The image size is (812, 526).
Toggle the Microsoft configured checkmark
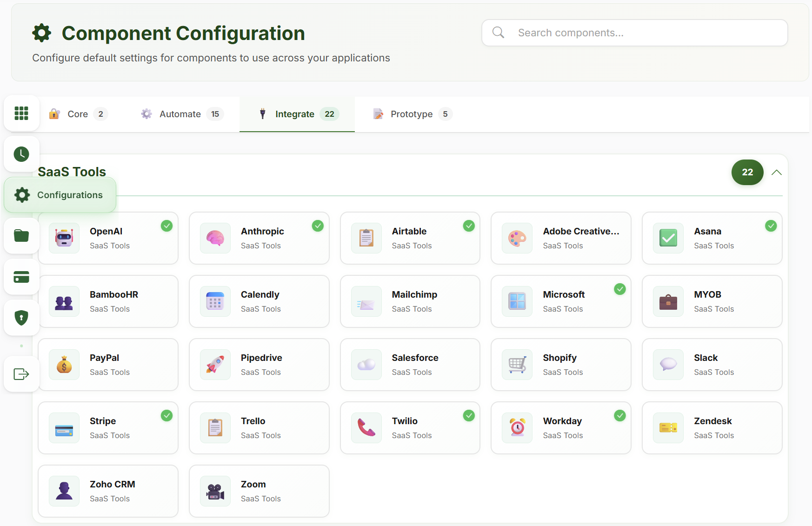(x=620, y=289)
